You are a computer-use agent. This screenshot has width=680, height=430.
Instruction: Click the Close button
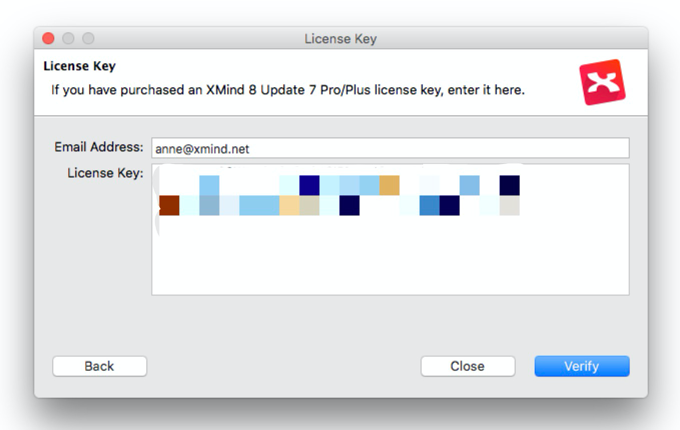point(468,366)
